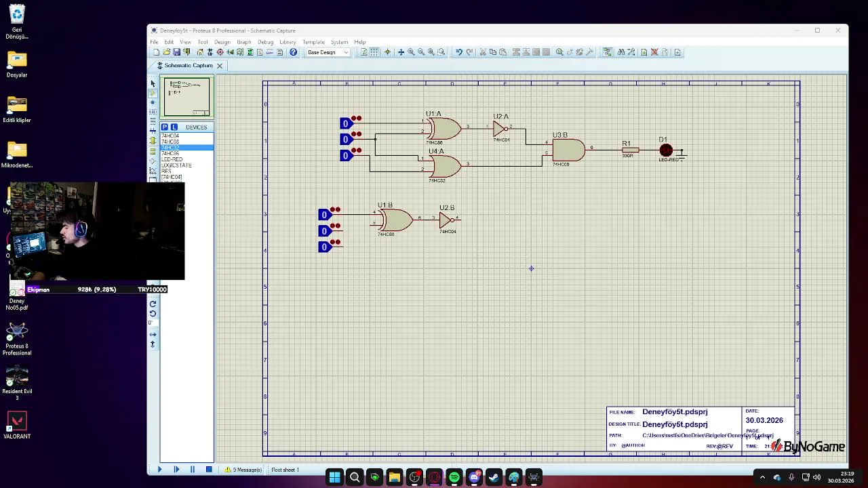Click the Remove Sheet red-X icon

pyautogui.click(x=654, y=52)
